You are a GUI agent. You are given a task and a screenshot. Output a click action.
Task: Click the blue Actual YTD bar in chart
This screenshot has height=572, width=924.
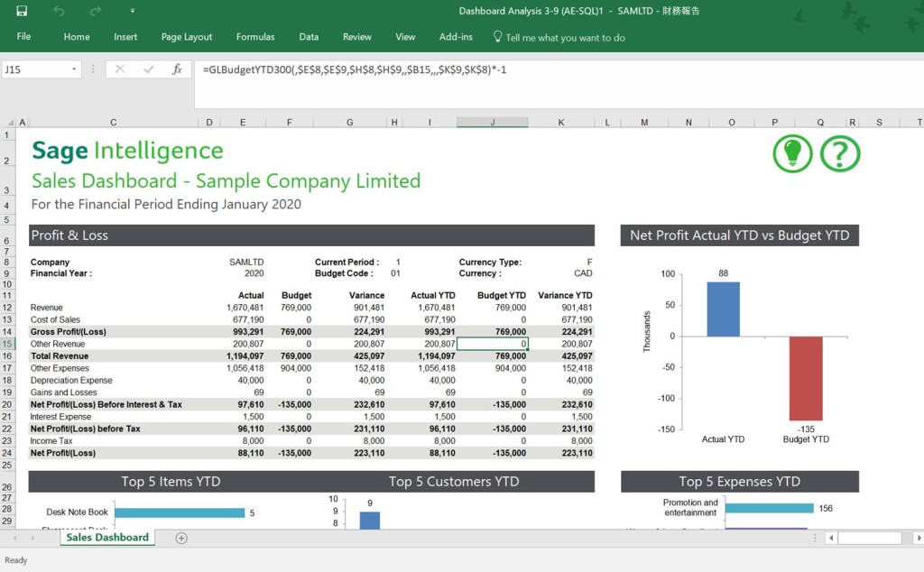723,309
